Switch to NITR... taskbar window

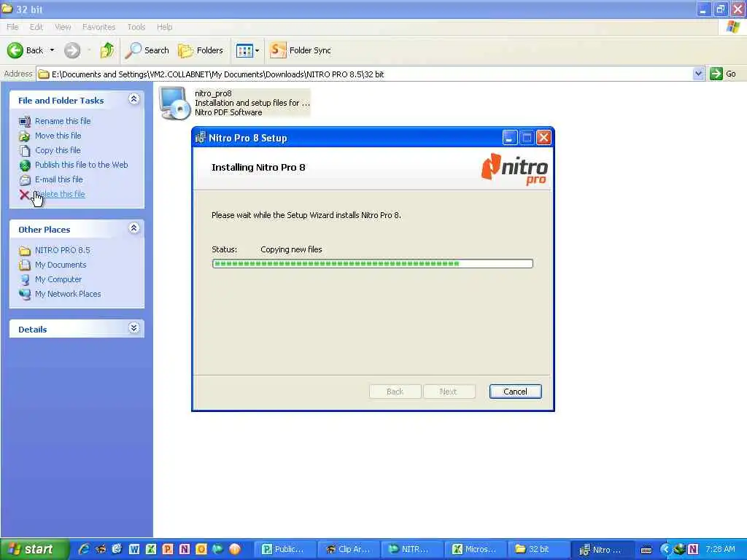[x=412, y=550]
